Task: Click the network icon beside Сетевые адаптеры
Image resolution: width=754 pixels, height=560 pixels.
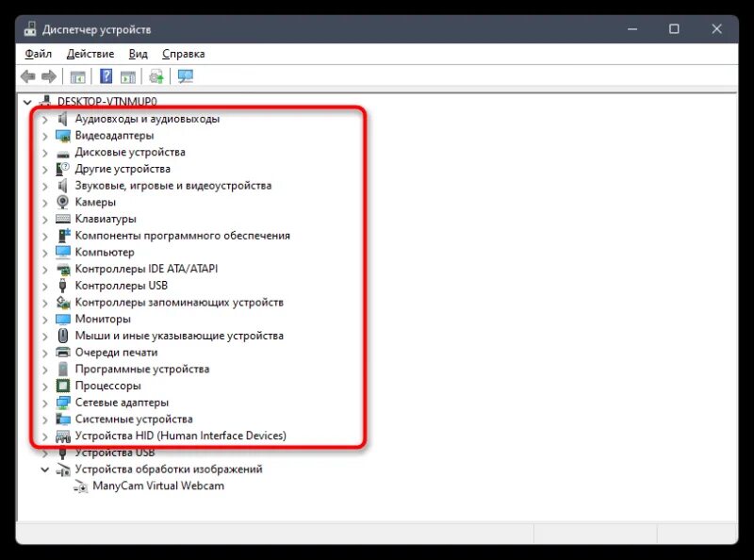Action: point(62,403)
